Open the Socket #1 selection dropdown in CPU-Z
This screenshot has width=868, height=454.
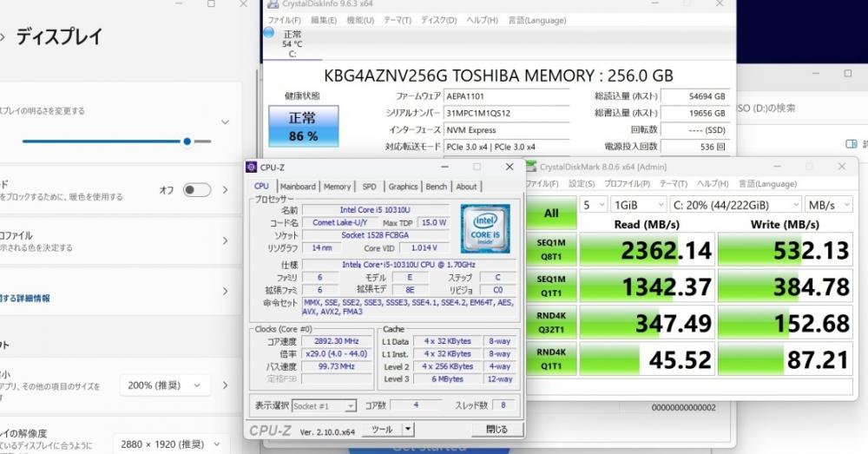pyautogui.click(x=324, y=406)
